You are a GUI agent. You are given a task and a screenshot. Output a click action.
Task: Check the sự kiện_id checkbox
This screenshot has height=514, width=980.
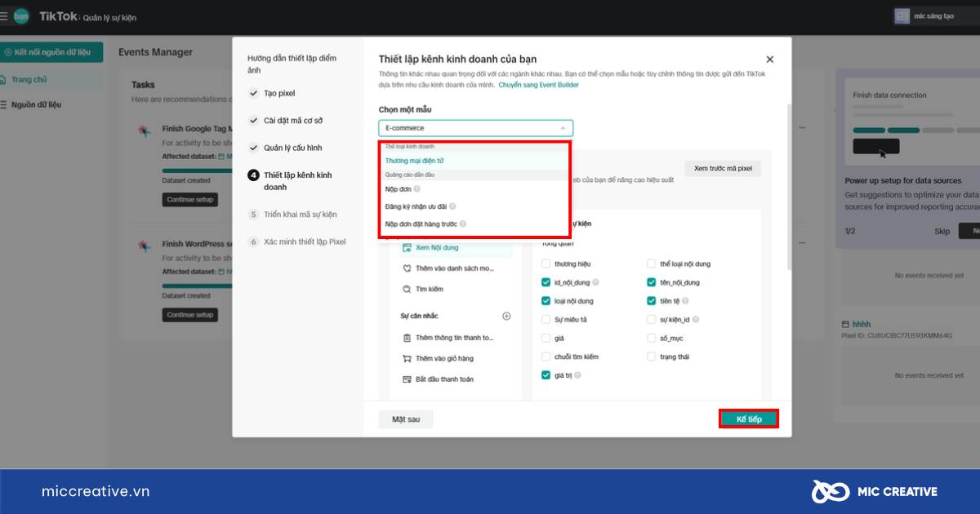point(652,320)
